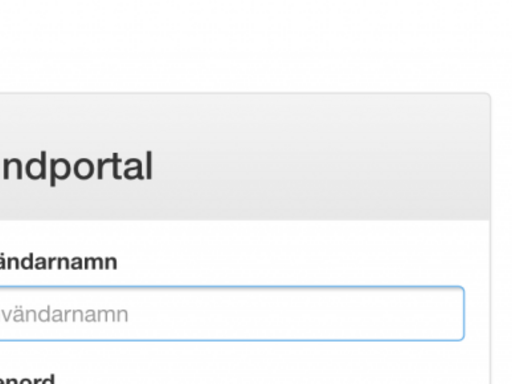Click the grey 'vändarnamn' placeholder text
Viewport: 512px width, 384px height.
(64, 314)
